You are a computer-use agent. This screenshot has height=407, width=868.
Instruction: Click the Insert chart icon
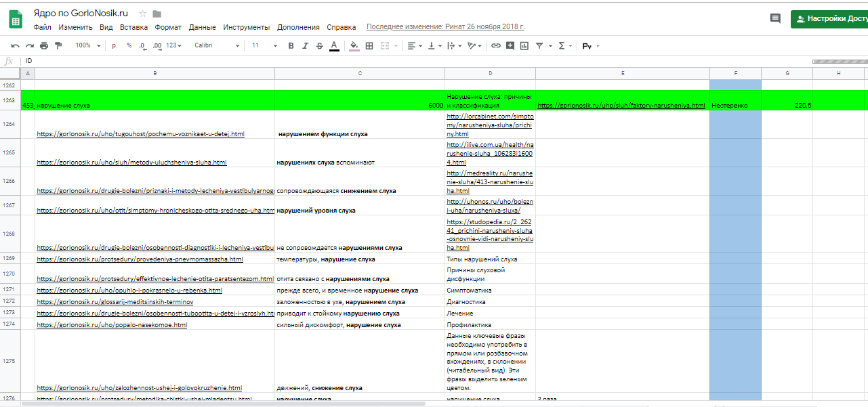(524, 45)
